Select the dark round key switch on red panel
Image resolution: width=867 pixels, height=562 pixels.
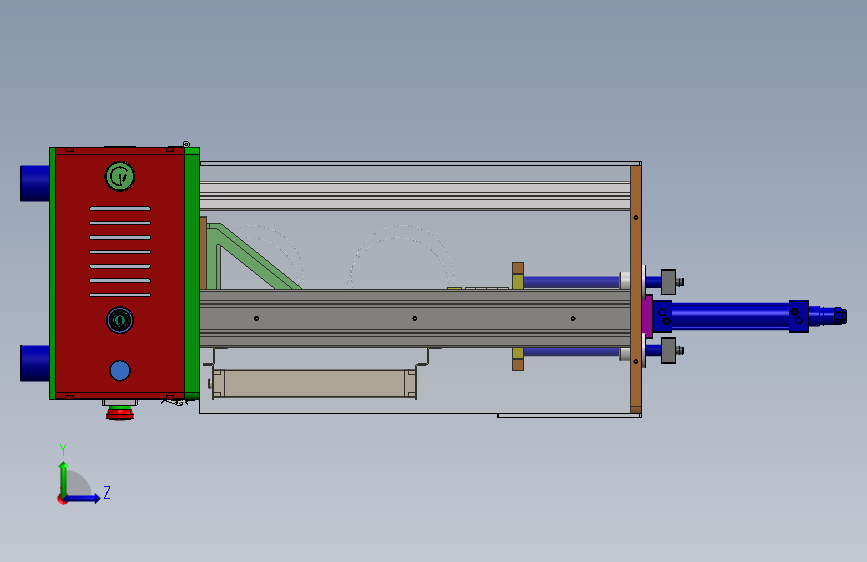click(x=119, y=320)
